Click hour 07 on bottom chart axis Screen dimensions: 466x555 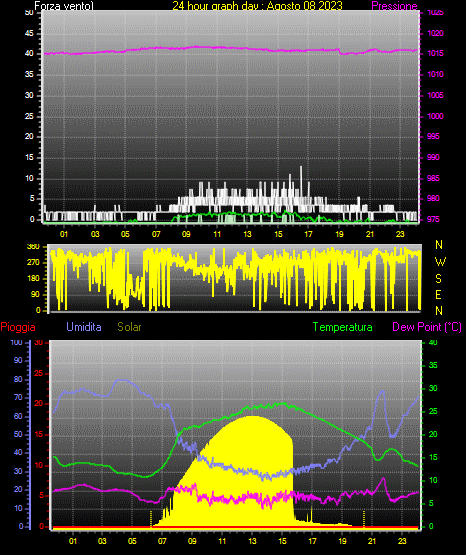pyautogui.click(x=162, y=541)
